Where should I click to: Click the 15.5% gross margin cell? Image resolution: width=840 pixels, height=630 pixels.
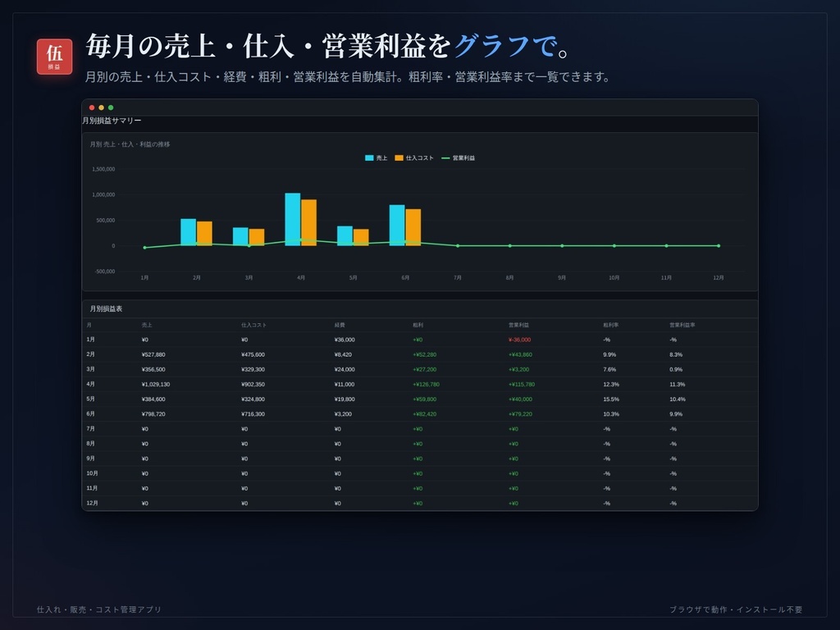click(611, 399)
